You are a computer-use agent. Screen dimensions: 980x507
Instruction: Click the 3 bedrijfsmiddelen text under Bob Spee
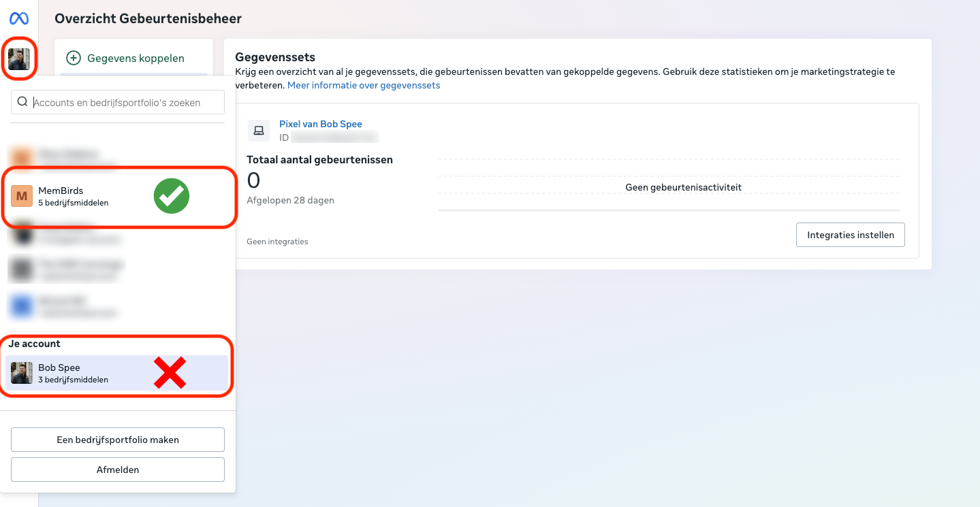(73, 380)
